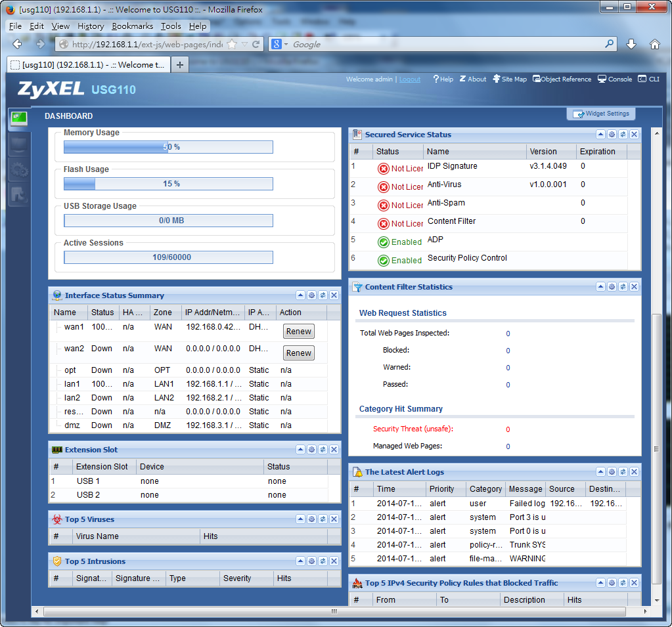This screenshot has height=627, width=672.
Task: Open the History menu in Firefox
Action: [91, 26]
